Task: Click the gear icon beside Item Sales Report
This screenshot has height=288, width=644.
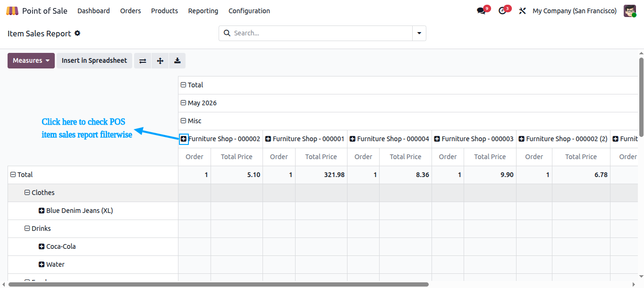Action: tap(77, 34)
